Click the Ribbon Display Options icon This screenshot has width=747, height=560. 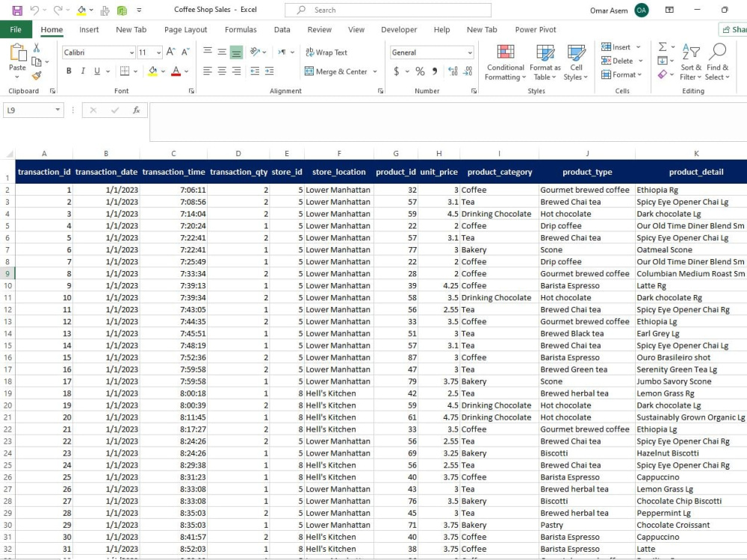pos(669,10)
